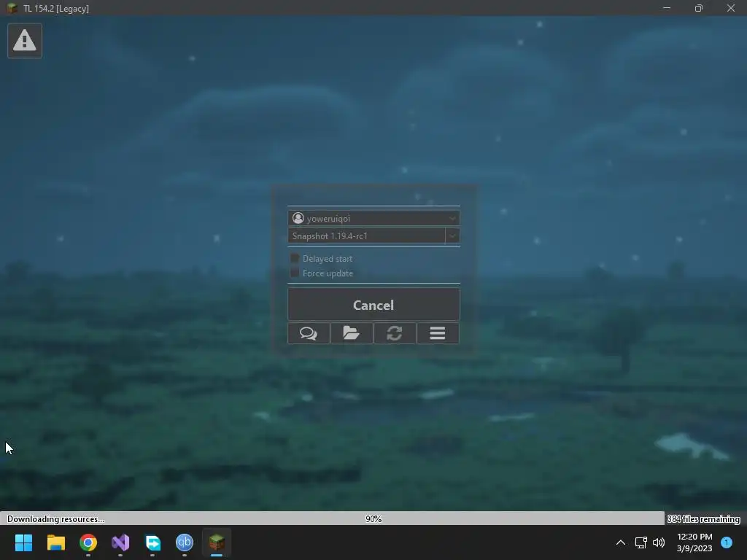The width and height of the screenshot is (747, 560).
Task: Select the Snapshot 1.19.4-rc1 version field
Action: [366, 236]
